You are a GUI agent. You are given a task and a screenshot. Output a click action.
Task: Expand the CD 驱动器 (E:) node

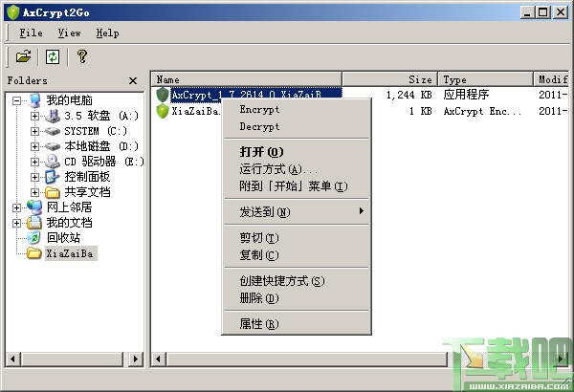point(34,162)
